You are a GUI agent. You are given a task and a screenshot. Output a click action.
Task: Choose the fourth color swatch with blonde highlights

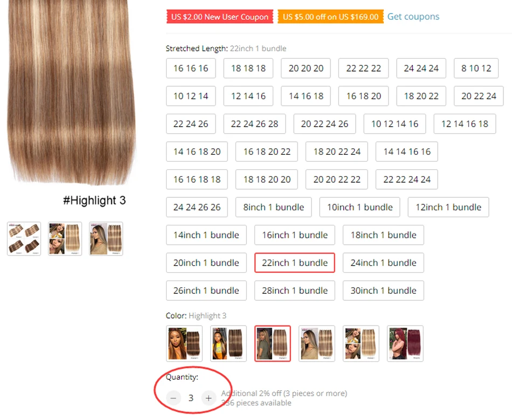coord(317,343)
